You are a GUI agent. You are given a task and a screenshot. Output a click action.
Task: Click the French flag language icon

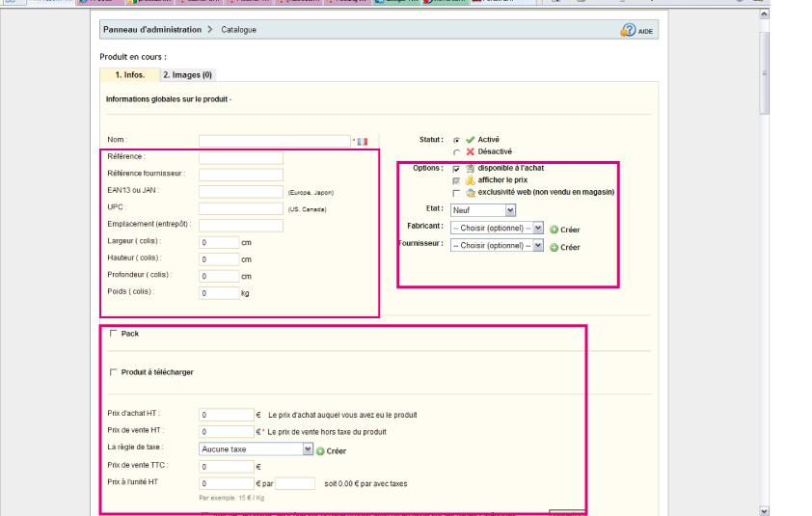363,142
